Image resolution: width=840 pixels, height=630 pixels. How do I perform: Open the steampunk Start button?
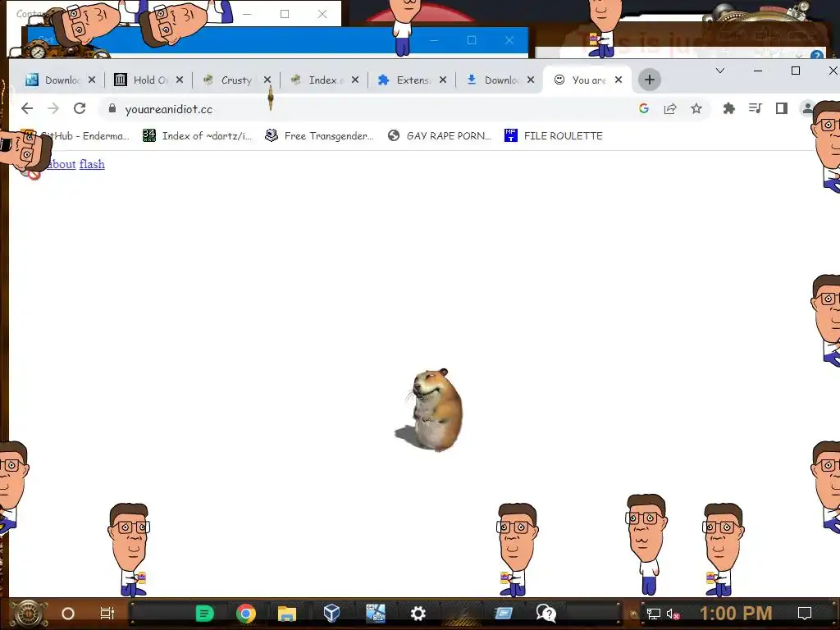[29, 614]
